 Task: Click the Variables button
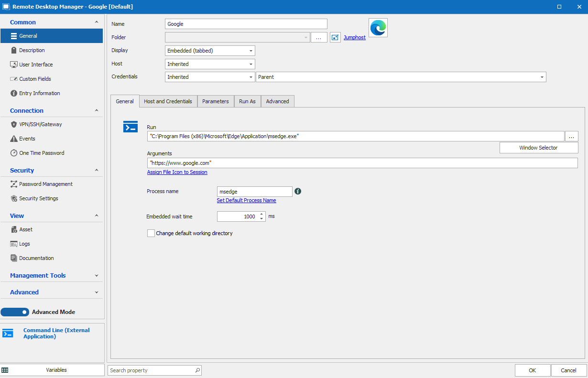coord(52,370)
